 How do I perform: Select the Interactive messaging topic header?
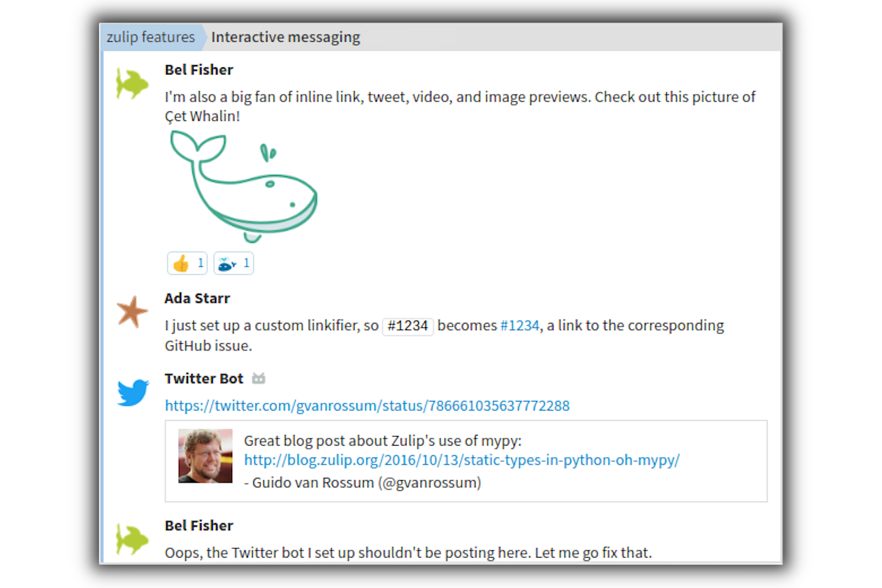[285, 37]
